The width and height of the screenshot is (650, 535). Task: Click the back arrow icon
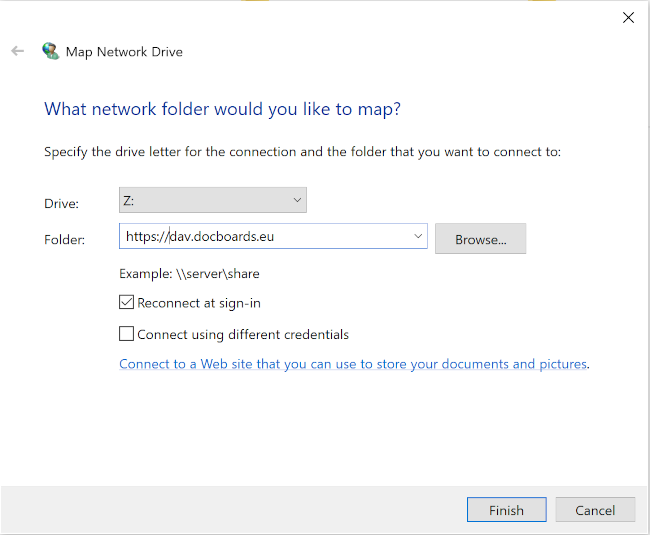click(17, 51)
